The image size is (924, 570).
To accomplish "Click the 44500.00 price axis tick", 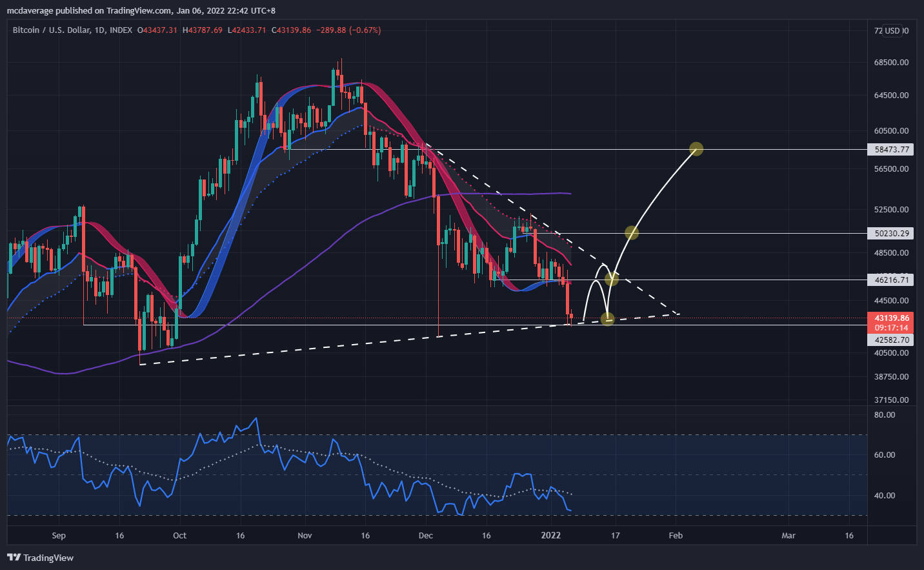I will [891, 301].
